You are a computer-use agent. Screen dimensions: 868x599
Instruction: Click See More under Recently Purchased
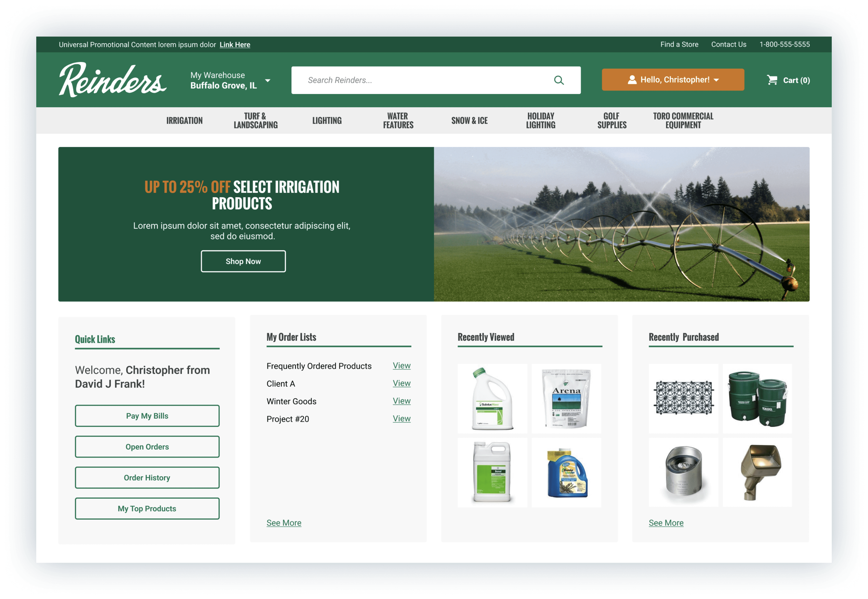click(666, 522)
